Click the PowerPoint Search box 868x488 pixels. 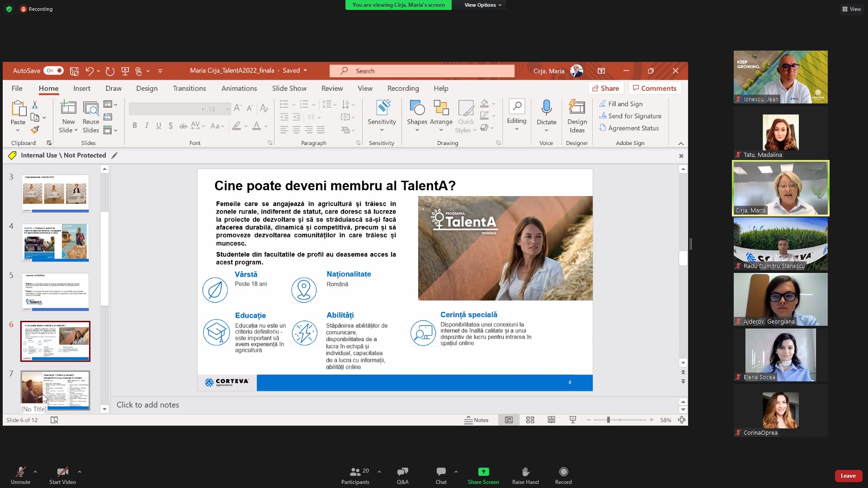click(x=422, y=71)
